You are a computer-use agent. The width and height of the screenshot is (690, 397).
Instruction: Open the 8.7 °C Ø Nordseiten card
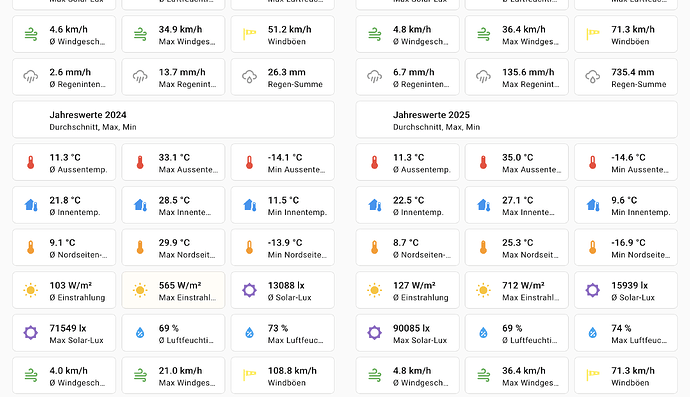tap(407, 247)
